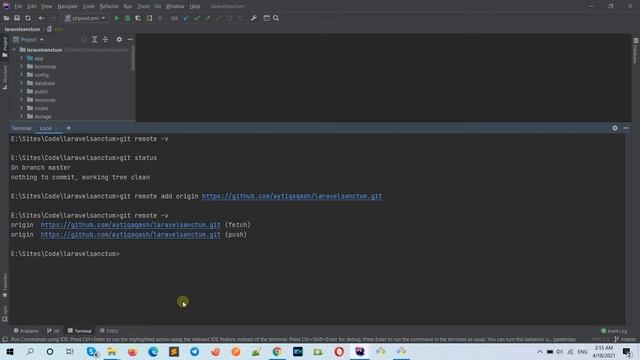The height and width of the screenshot is (360, 640).
Task: Open Chrome from the taskbar
Action: (x=277, y=351)
